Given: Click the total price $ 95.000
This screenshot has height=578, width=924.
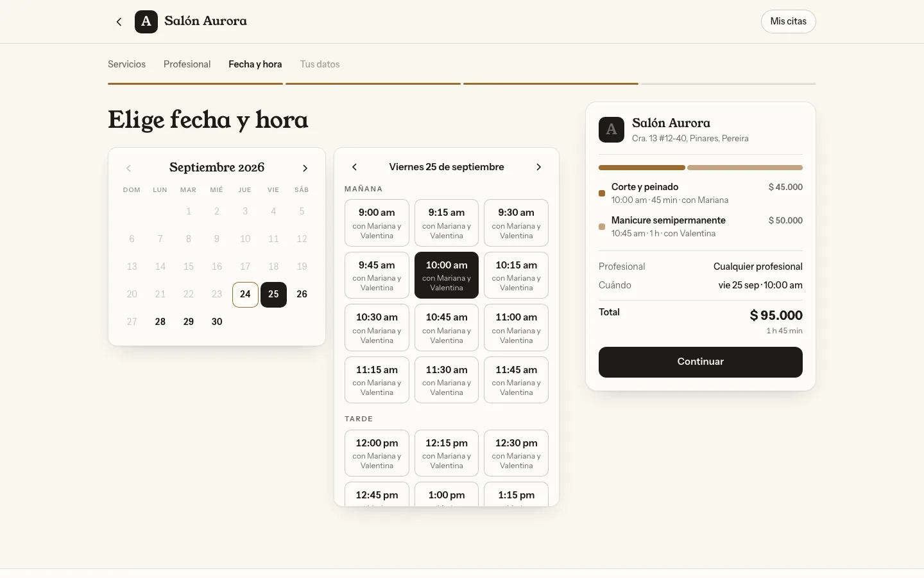Looking at the screenshot, I should 776,315.
